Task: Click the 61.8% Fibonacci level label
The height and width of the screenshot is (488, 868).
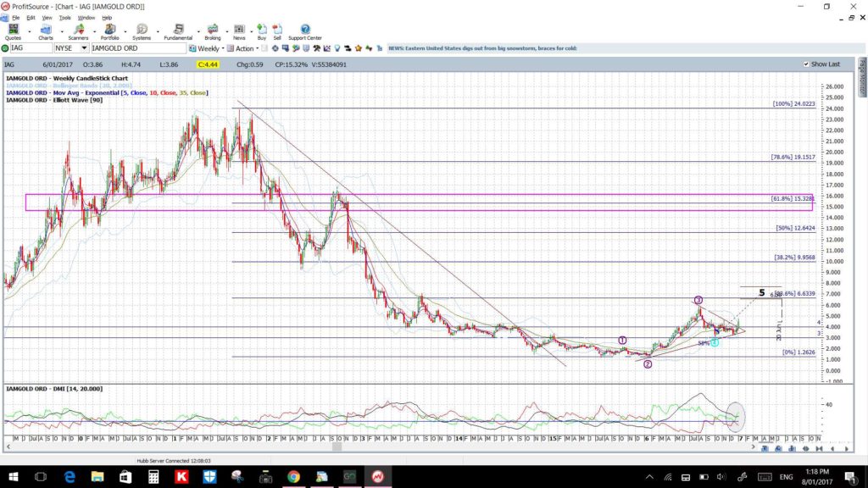Action: (793, 198)
